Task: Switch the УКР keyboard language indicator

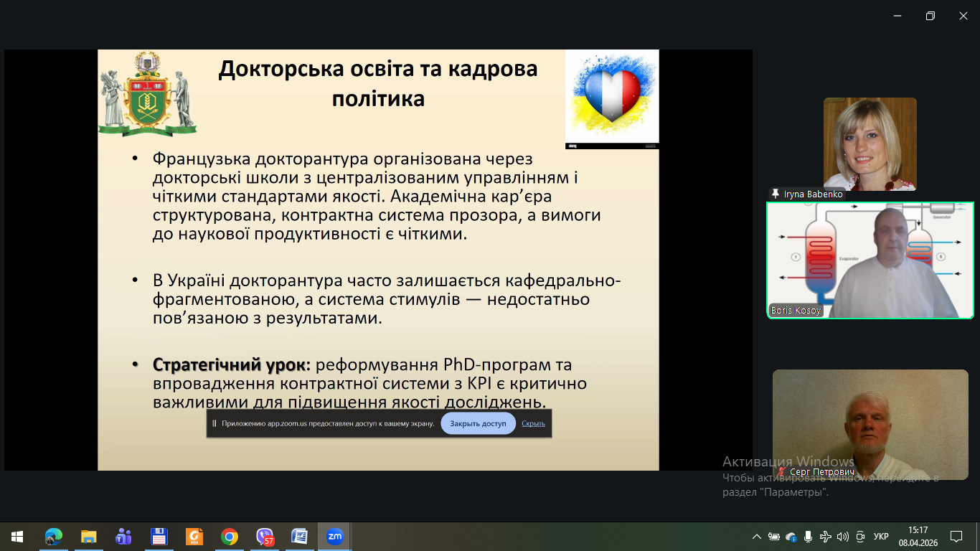Action: tap(881, 537)
